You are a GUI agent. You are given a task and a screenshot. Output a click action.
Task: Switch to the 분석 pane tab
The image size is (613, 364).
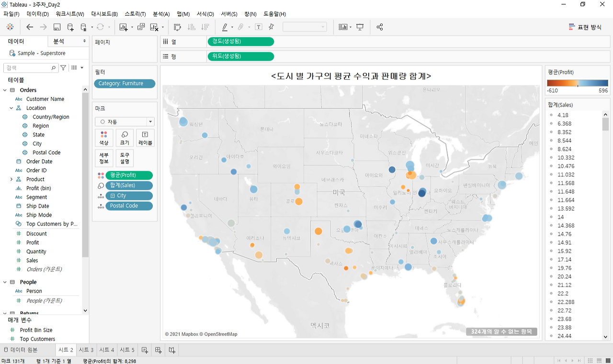tap(58, 42)
